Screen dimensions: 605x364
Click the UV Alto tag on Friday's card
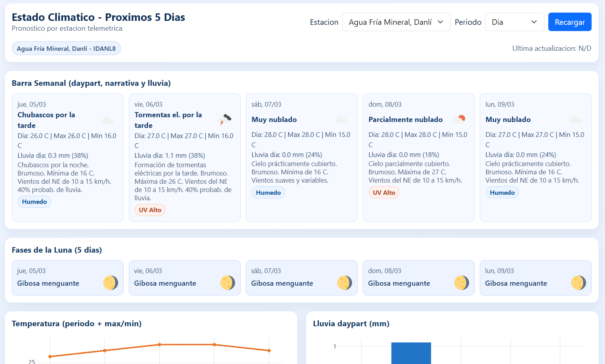point(150,210)
